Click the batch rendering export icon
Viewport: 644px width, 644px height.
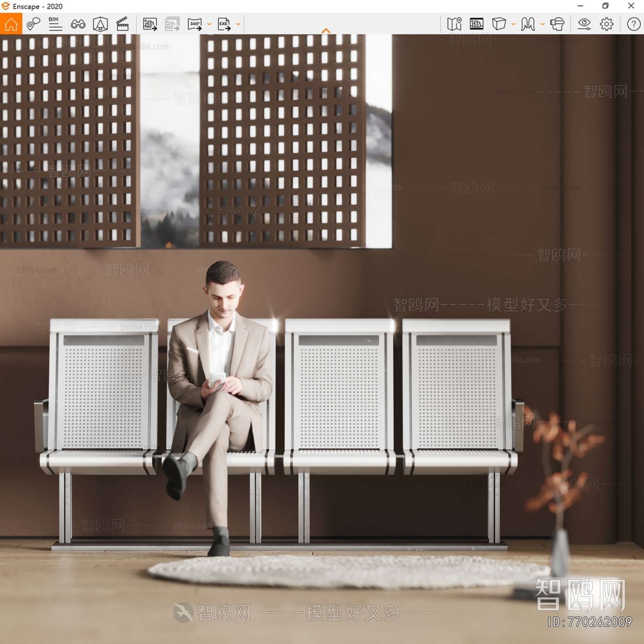pyautogui.click(x=172, y=24)
